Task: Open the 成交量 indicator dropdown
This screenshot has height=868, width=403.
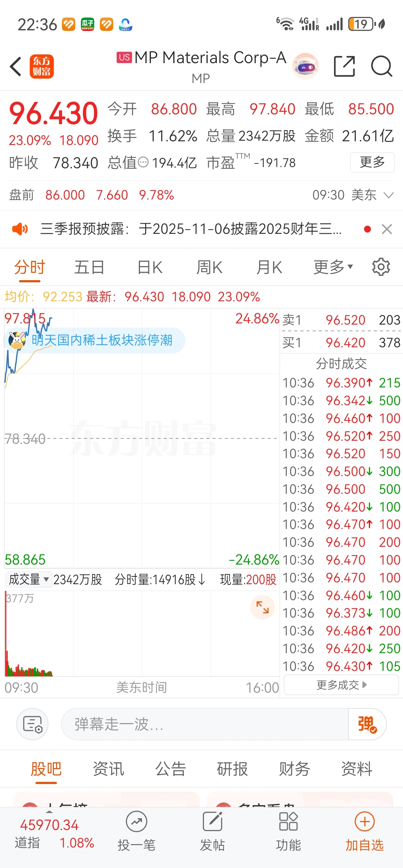Action: coord(28,580)
